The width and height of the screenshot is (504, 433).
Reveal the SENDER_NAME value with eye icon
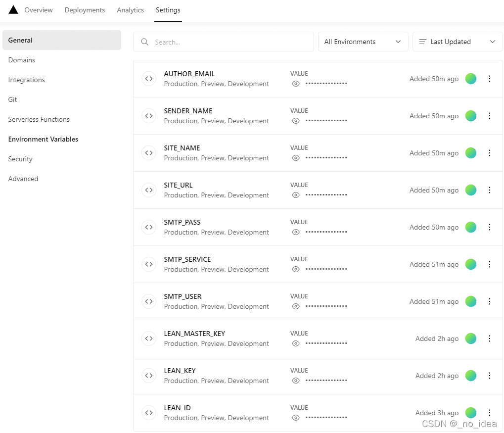(x=296, y=121)
